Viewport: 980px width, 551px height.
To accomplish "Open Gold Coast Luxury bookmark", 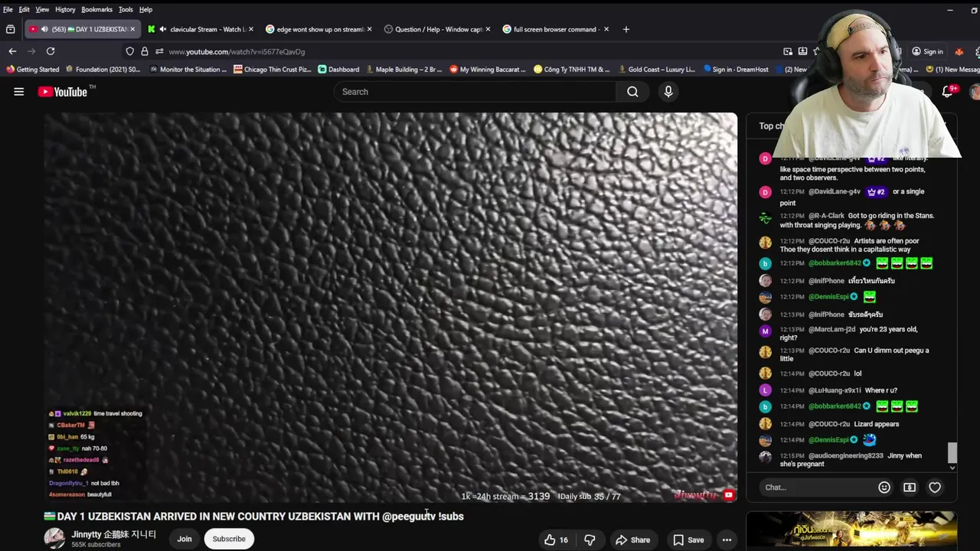I will (x=656, y=70).
